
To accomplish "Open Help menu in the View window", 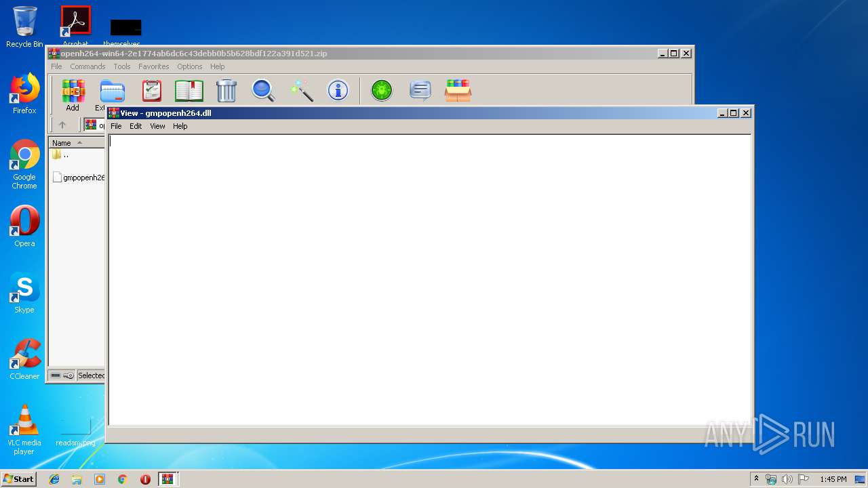I will [180, 126].
